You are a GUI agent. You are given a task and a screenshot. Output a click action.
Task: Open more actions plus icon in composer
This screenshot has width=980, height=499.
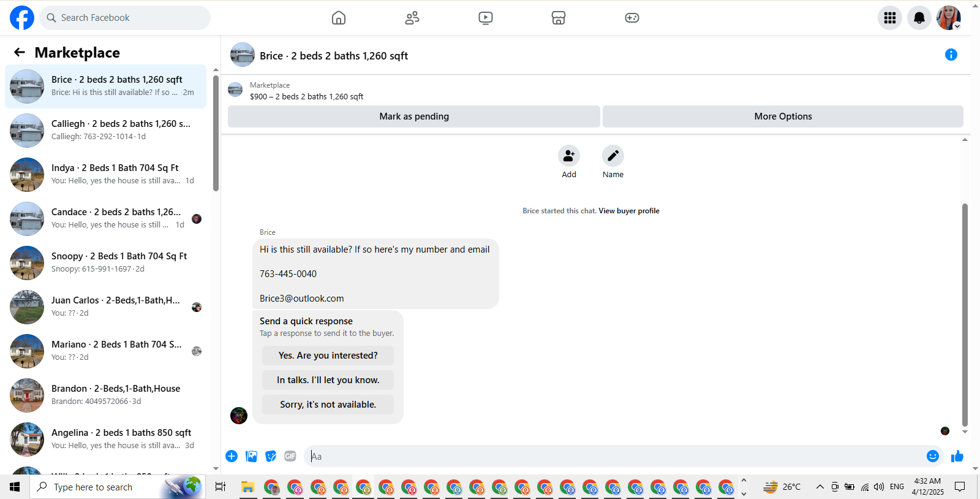[232, 456]
